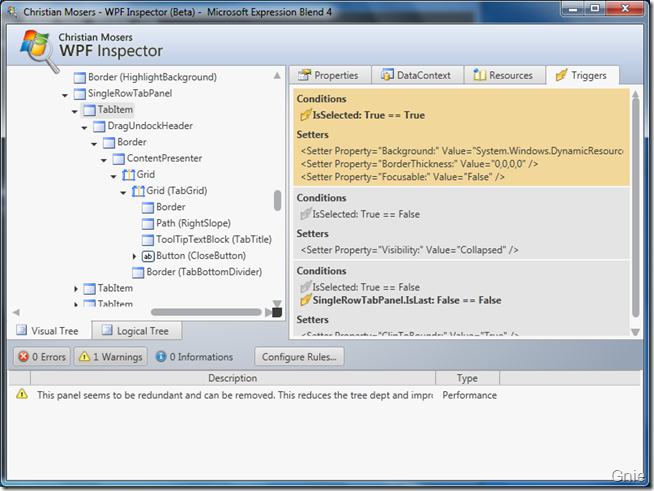Image resolution: width=654 pixels, height=491 pixels.
Task: Click the DataContext tab icon
Action: [387, 75]
